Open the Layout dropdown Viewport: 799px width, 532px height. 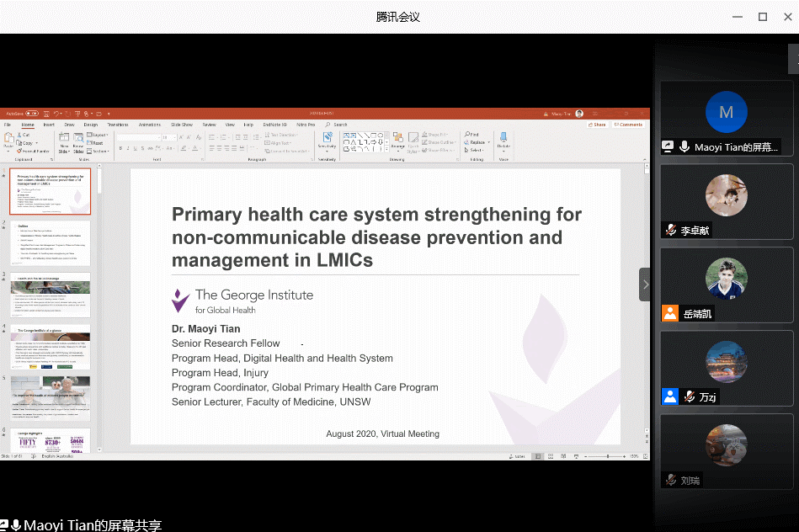click(99, 135)
